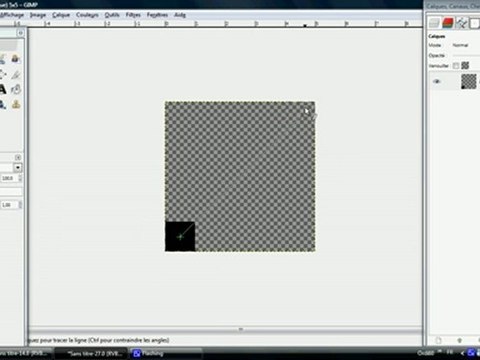Open the Flashing taskbar window

point(167,353)
